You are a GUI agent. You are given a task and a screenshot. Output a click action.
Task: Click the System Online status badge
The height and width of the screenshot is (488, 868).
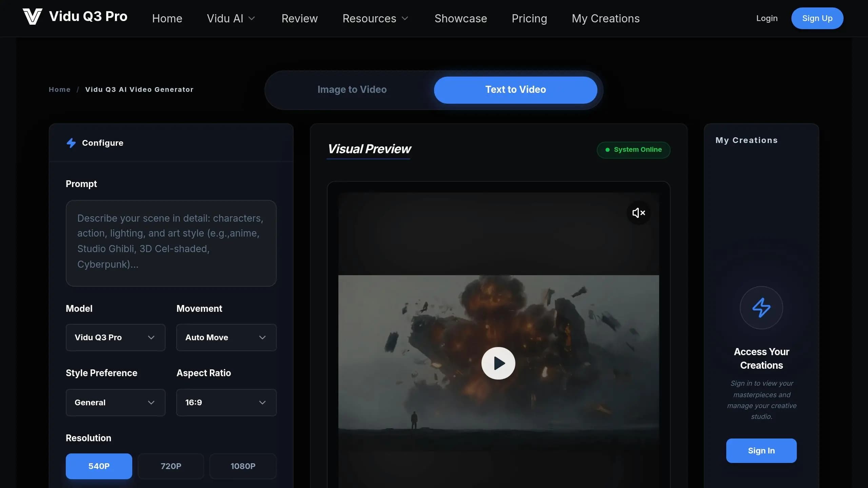click(x=633, y=150)
